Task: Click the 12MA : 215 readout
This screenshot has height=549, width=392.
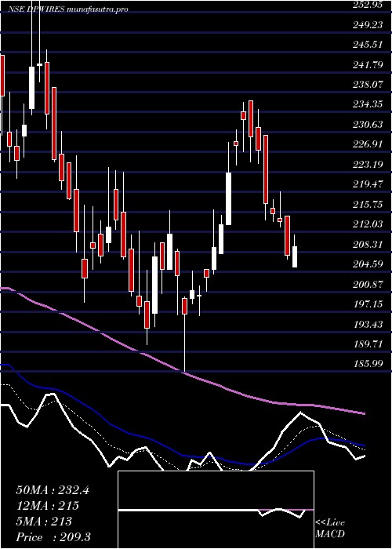Action: click(x=47, y=506)
